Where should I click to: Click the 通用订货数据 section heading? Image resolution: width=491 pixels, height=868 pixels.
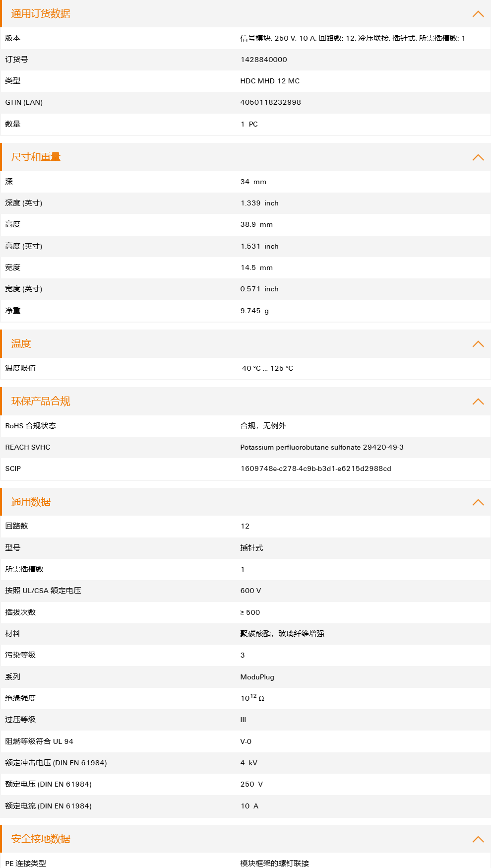coord(41,14)
